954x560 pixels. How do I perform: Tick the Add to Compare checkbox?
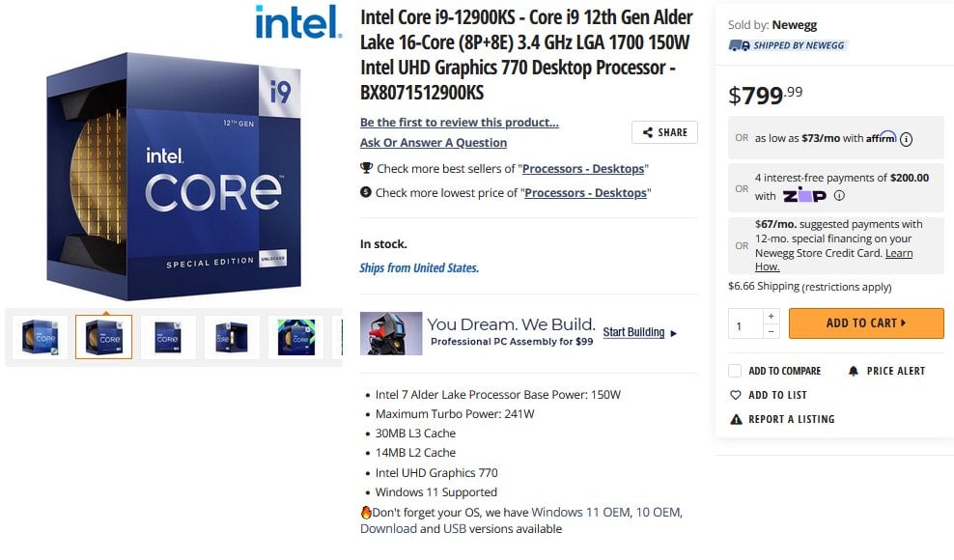coord(735,371)
